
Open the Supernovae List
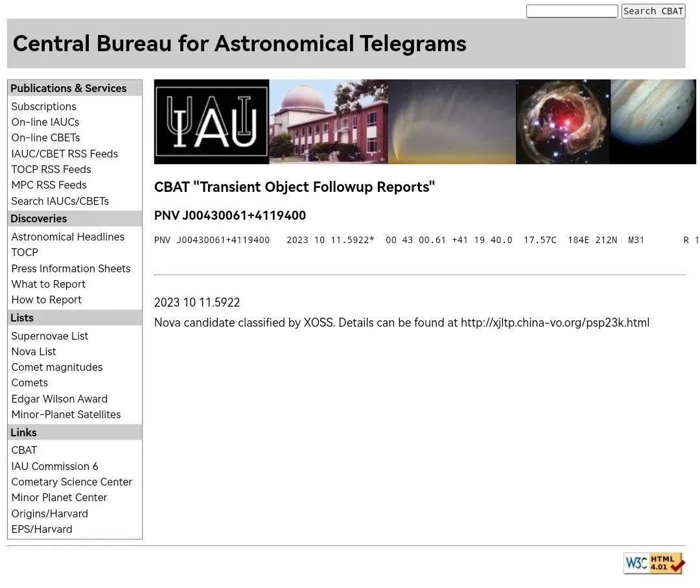click(x=50, y=336)
